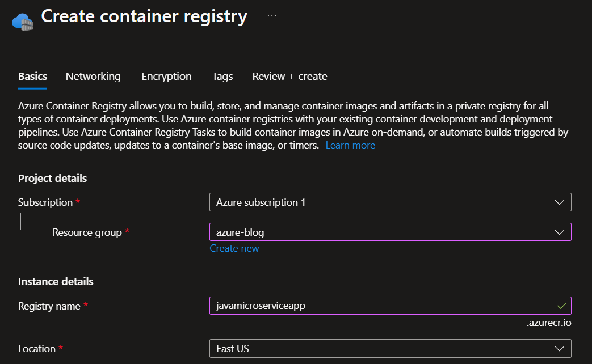The width and height of the screenshot is (592, 364).
Task: Expand the Location dropdown
Action: [x=391, y=349]
